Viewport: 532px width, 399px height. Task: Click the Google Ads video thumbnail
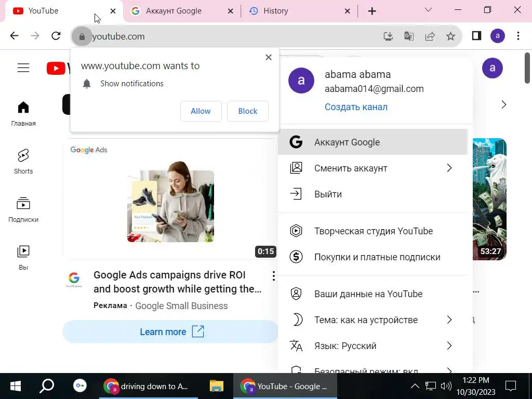click(170, 199)
